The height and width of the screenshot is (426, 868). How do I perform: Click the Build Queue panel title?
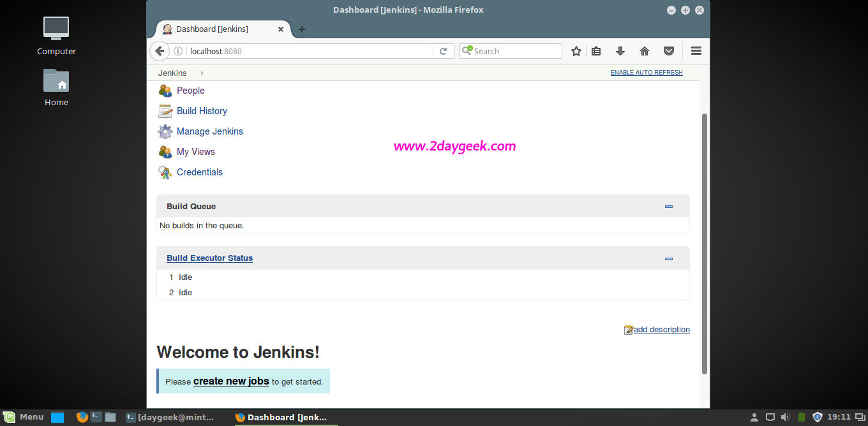(191, 207)
